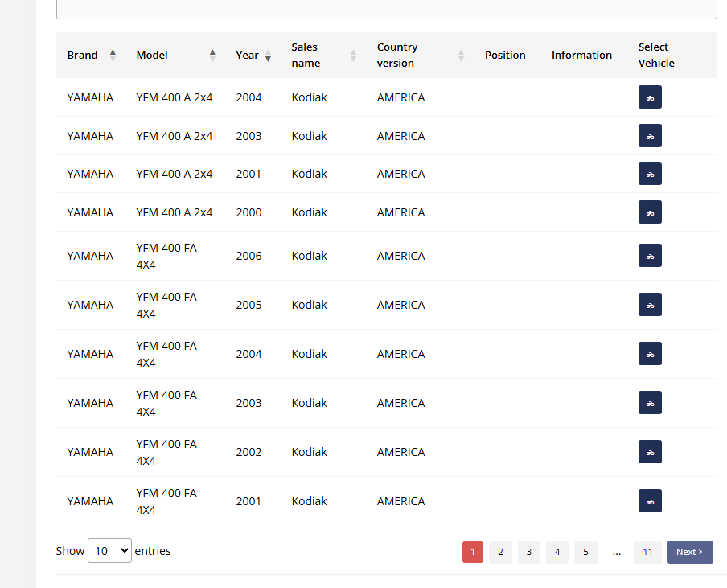The height and width of the screenshot is (588, 727).
Task: Click YFM 400 A 2x4 model in 2000 row
Action: coord(175,212)
